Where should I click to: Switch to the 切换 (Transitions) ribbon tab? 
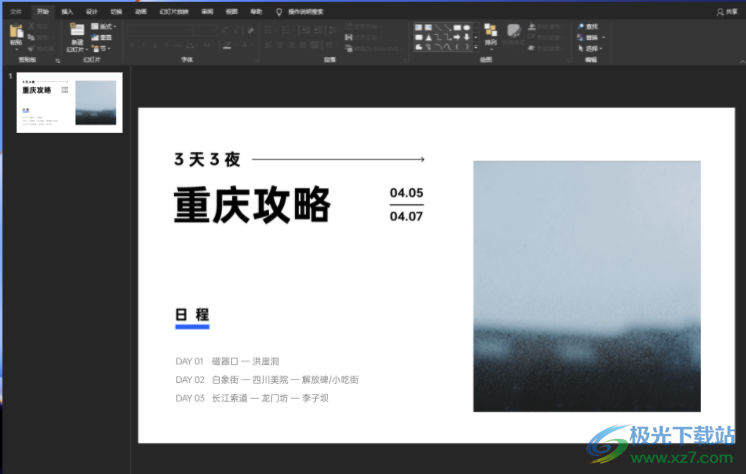[117, 11]
